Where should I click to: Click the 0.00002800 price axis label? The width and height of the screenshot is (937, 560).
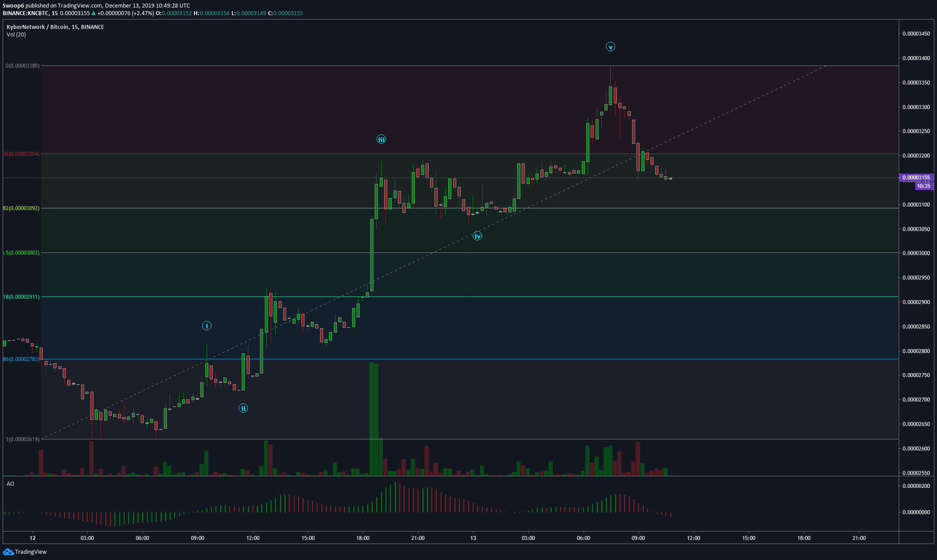[x=916, y=351]
